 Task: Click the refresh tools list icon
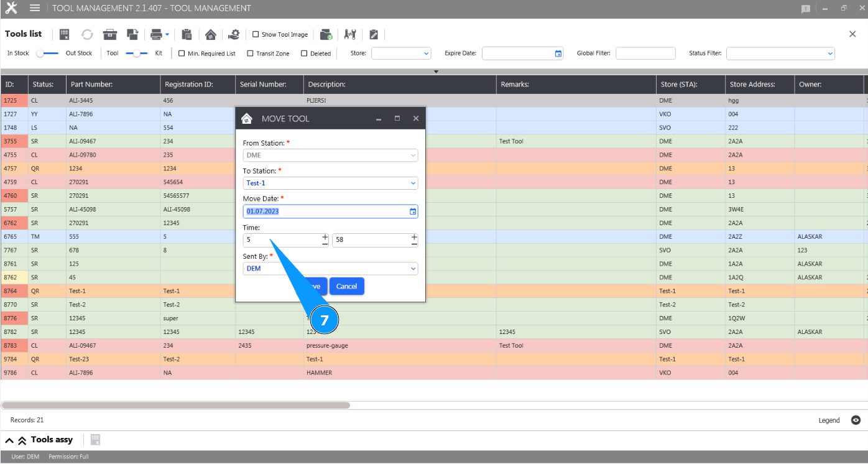point(87,34)
